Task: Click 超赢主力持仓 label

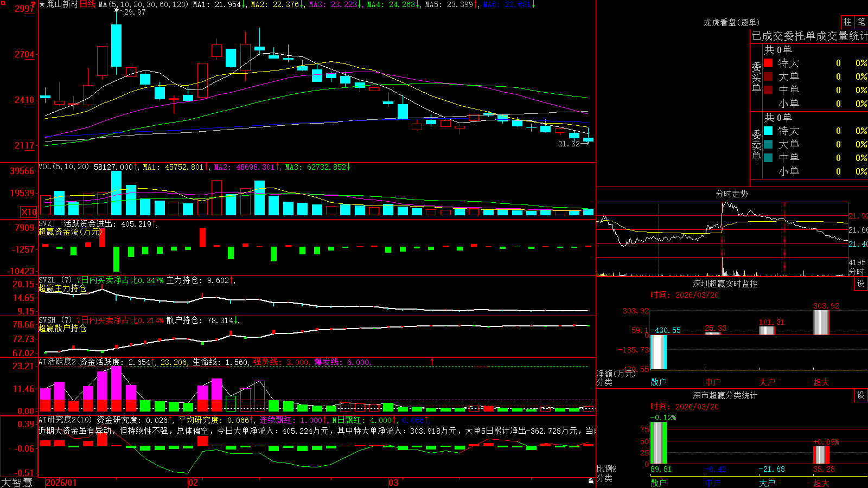Action: point(62,288)
